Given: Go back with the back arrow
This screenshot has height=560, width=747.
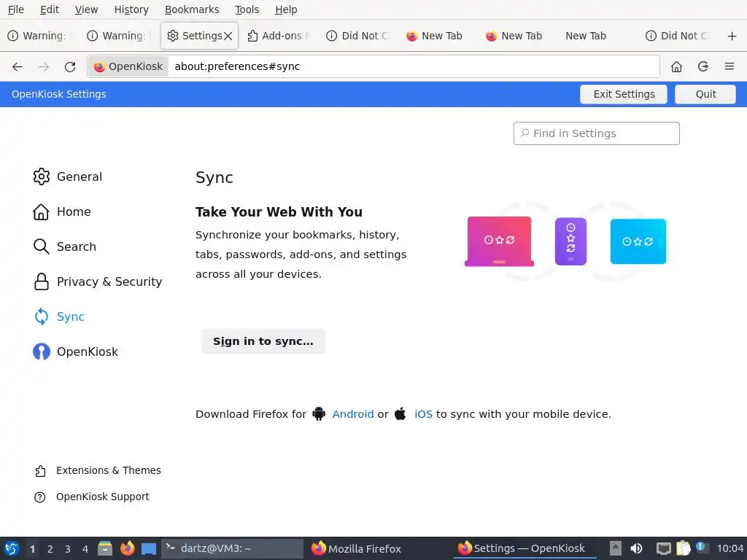Looking at the screenshot, I should (18, 66).
